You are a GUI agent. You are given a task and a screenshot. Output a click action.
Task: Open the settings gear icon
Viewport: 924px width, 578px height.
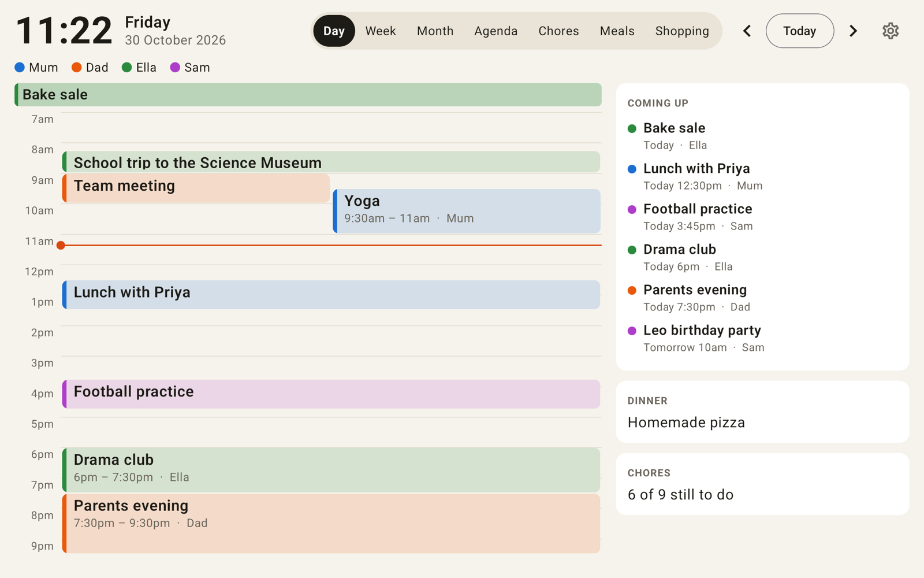pos(890,31)
